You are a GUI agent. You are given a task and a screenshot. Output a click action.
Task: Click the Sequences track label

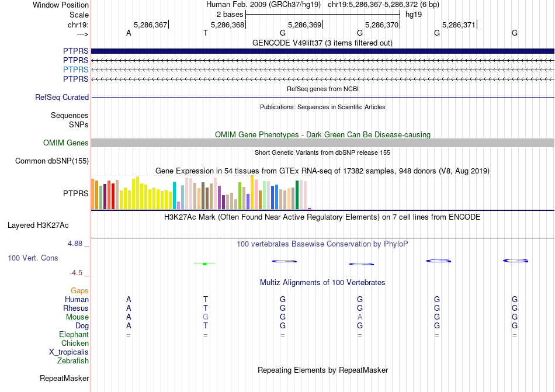coord(70,115)
